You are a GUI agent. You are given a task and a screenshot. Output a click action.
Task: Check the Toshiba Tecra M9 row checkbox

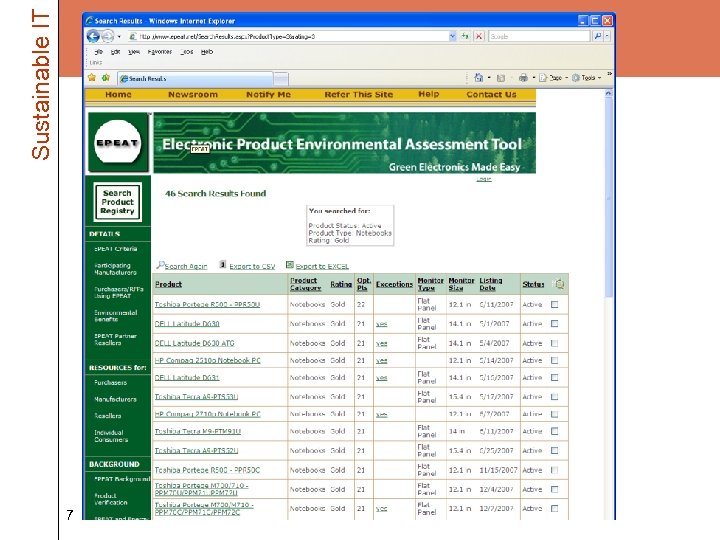(555, 431)
